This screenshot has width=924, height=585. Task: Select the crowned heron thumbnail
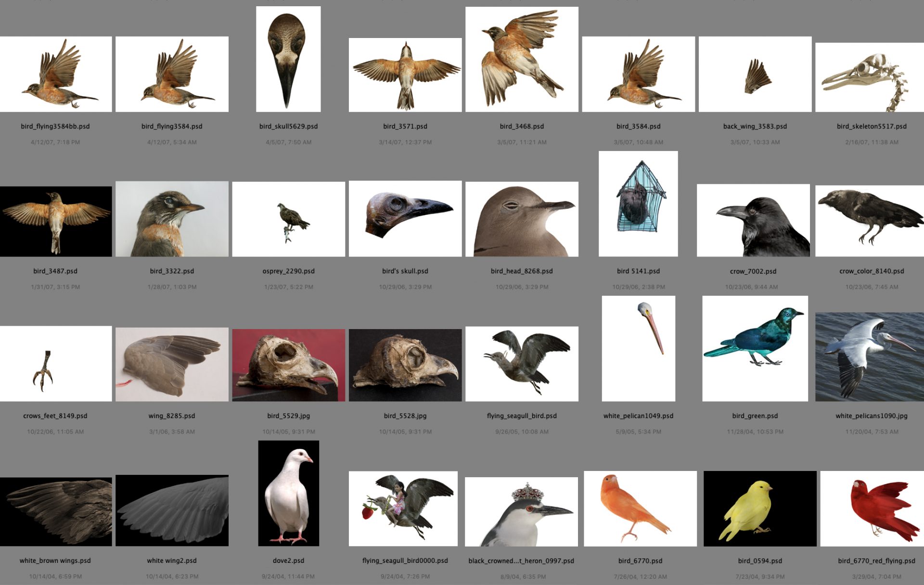pyautogui.click(x=521, y=511)
